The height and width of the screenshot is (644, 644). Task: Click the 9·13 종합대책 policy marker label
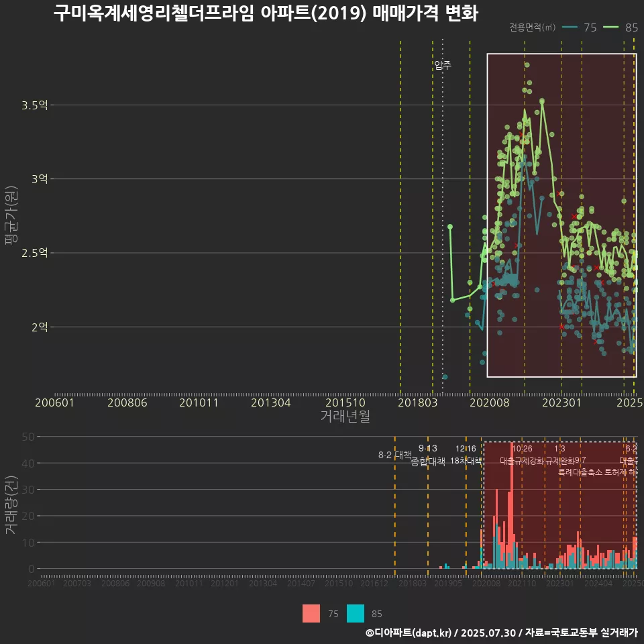428,455
